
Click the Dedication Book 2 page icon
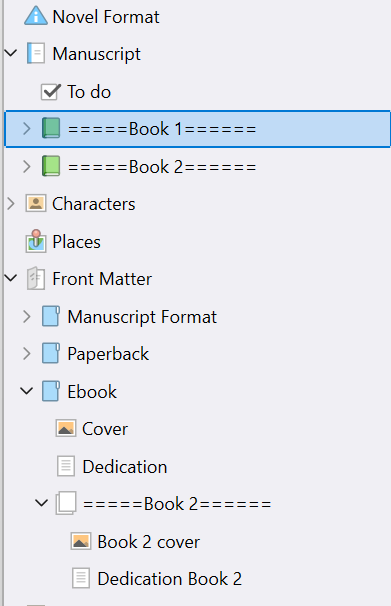(x=81, y=578)
